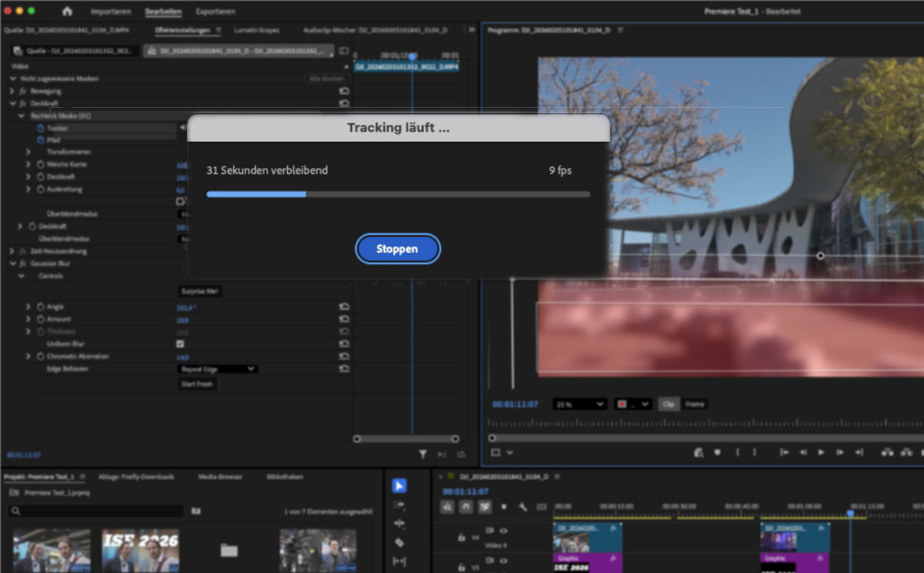The width and height of the screenshot is (924, 573).
Task: Stop the tracking with Stoppen
Action: (x=397, y=249)
